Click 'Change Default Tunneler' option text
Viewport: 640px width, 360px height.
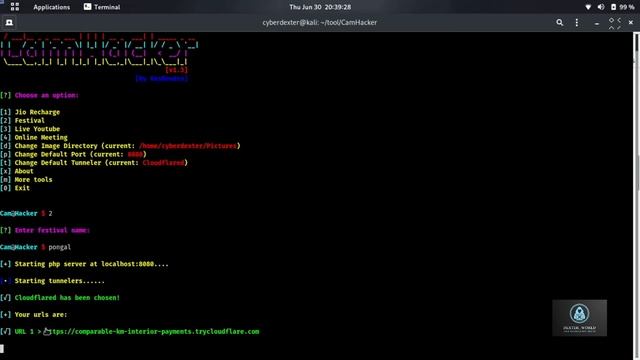tap(58, 163)
